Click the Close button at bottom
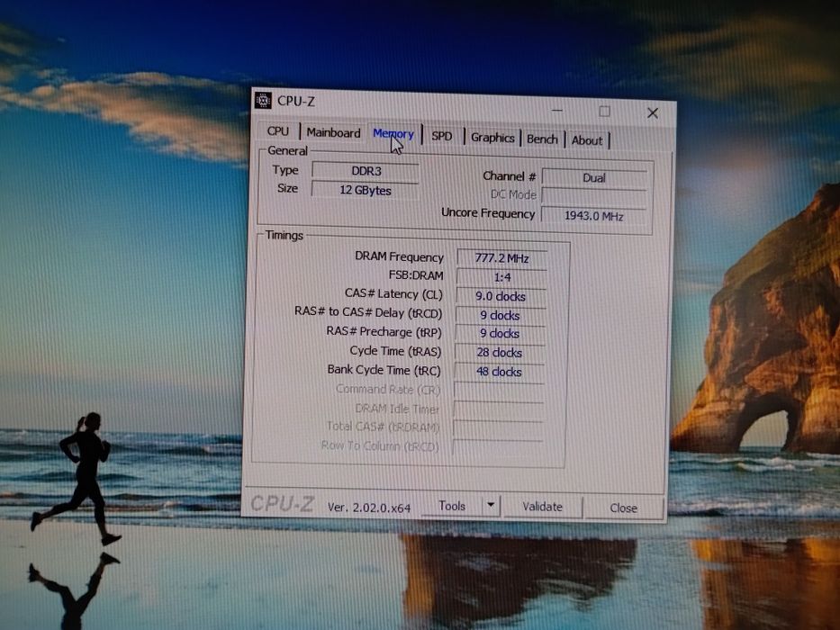The width and height of the screenshot is (840, 630). point(624,508)
